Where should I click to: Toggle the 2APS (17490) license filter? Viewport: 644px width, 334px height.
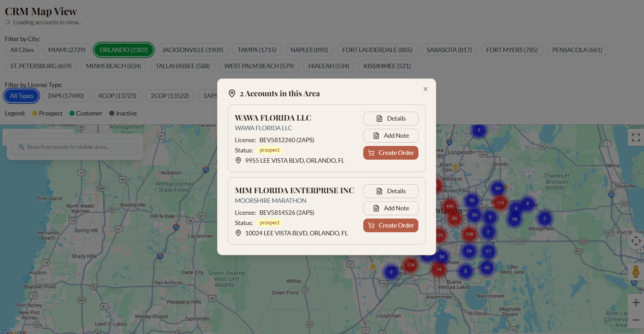tap(65, 96)
